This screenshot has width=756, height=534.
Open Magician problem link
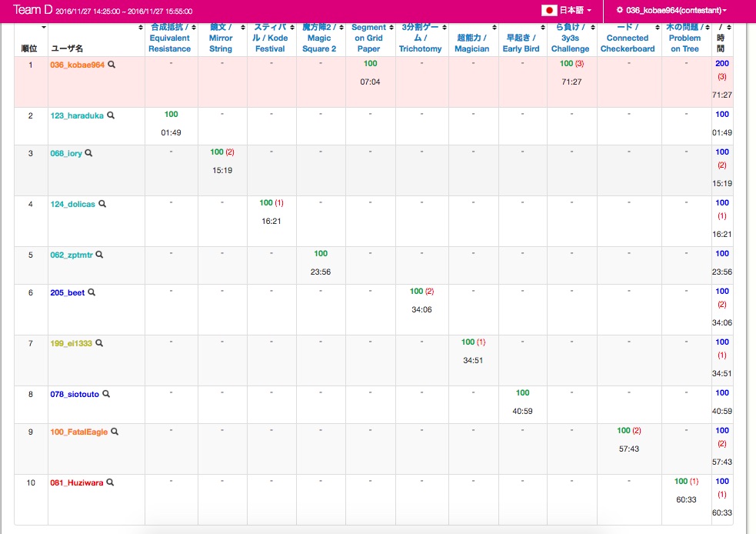[471, 43]
